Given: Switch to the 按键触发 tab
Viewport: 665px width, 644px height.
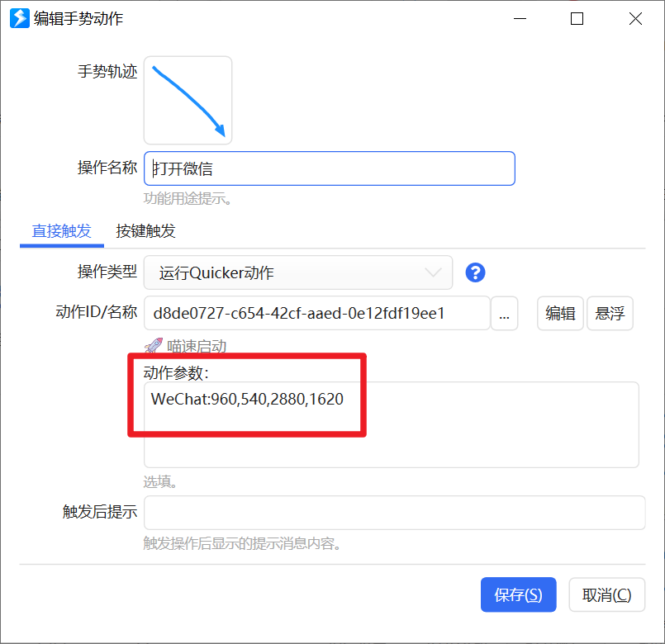Looking at the screenshot, I should coord(145,231).
